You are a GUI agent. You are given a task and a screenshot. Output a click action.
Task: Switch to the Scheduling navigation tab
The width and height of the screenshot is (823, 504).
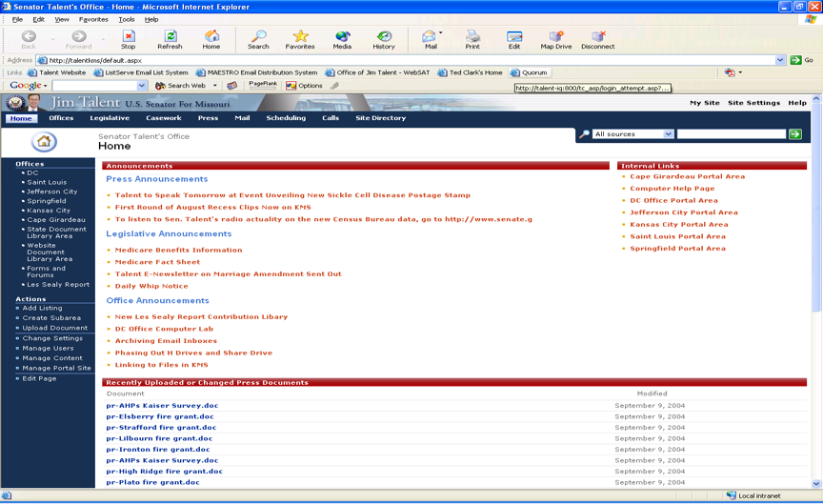coord(286,118)
